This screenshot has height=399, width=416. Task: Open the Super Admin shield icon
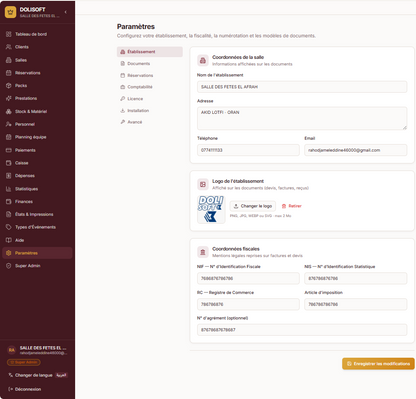coord(9,266)
